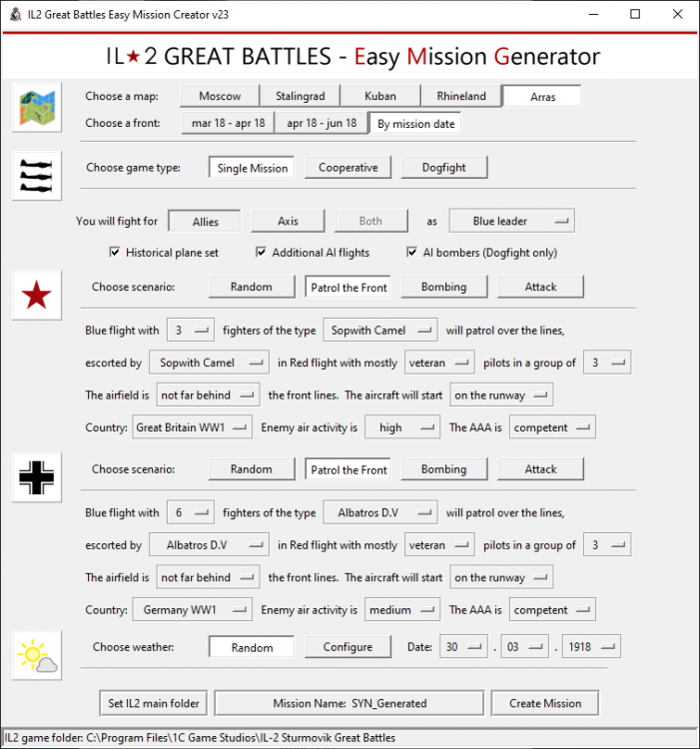Select Random weather
The image size is (700, 749).
(x=252, y=647)
